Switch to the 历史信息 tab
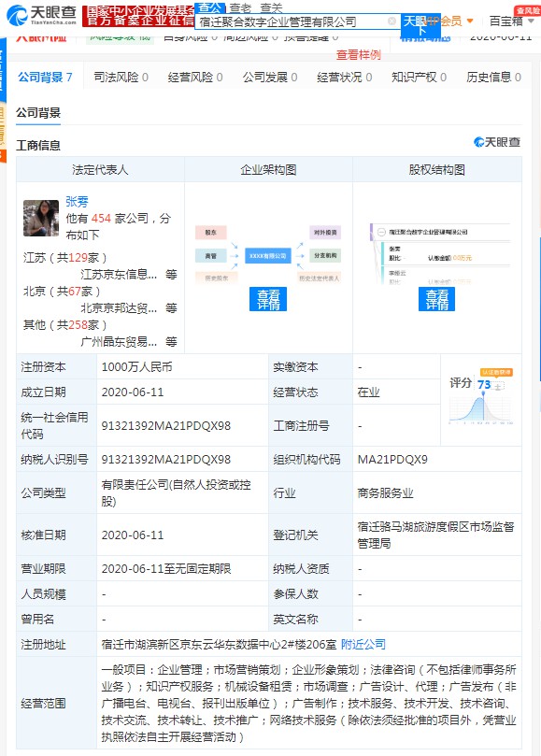The image size is (541, 756). point(493,78)
